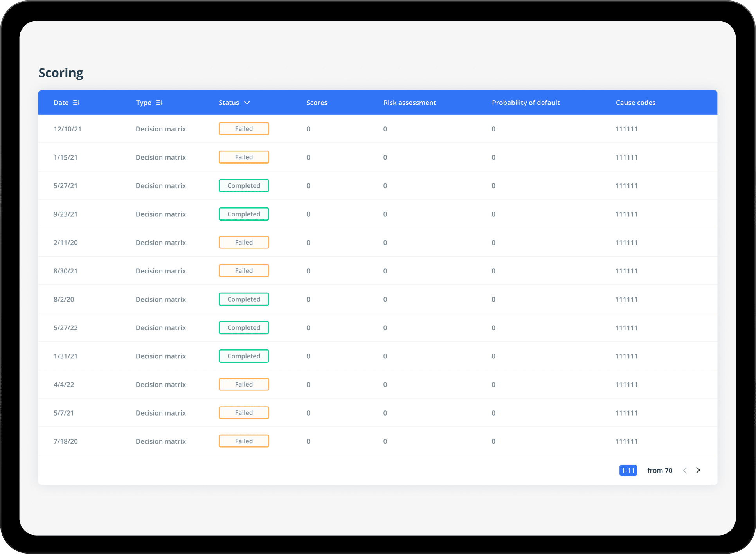The width and height of the screenshot is (756, 554).
Task: Click the 1-11 page range badge
Action: [628, 470]
